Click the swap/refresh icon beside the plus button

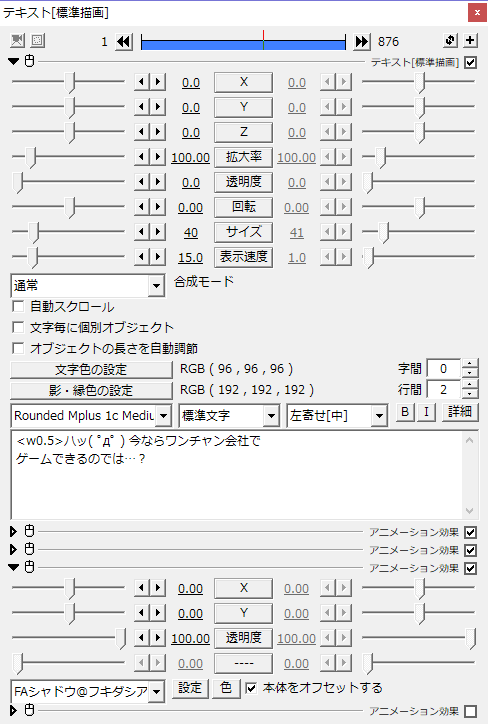(451, 41)
